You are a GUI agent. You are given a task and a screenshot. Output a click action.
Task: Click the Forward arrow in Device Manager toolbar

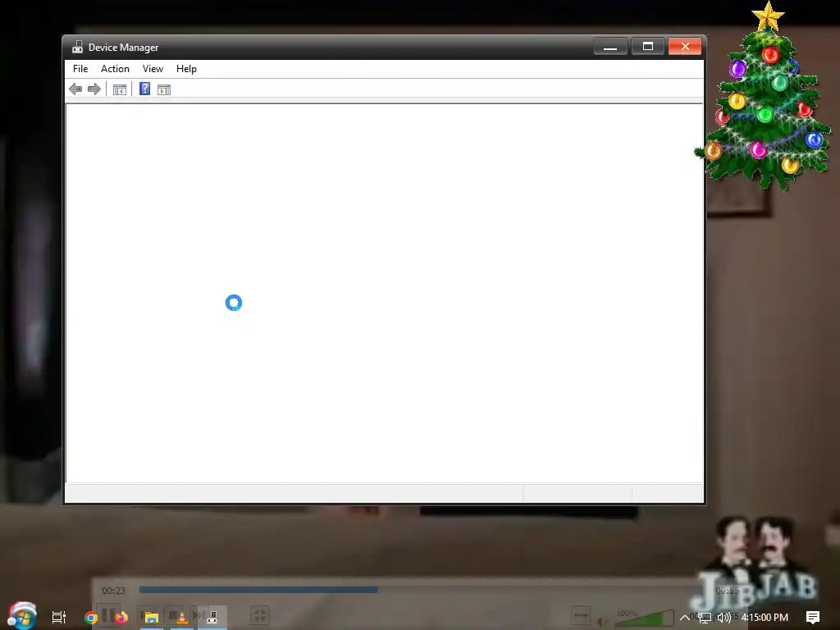[94, 89]
